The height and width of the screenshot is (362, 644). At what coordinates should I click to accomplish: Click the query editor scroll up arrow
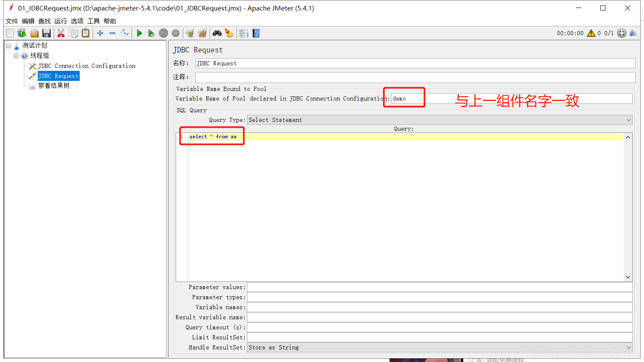628,137
